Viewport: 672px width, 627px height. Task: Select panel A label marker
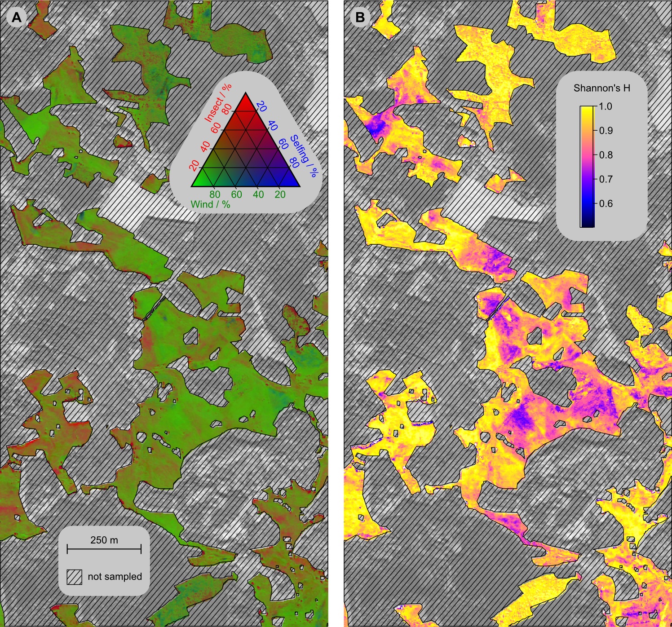click(x=17, y=17)
